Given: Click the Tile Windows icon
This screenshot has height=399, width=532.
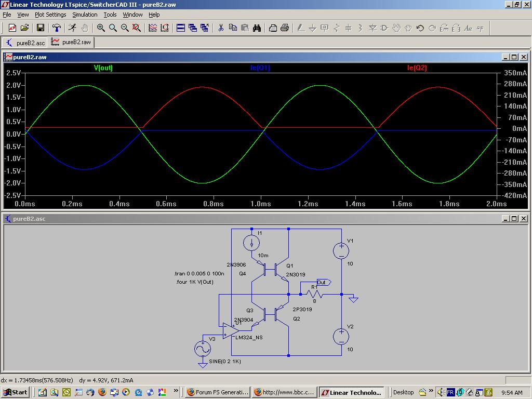Looking at the screenshot, I should pyautogui.click(x=181, y=28).
